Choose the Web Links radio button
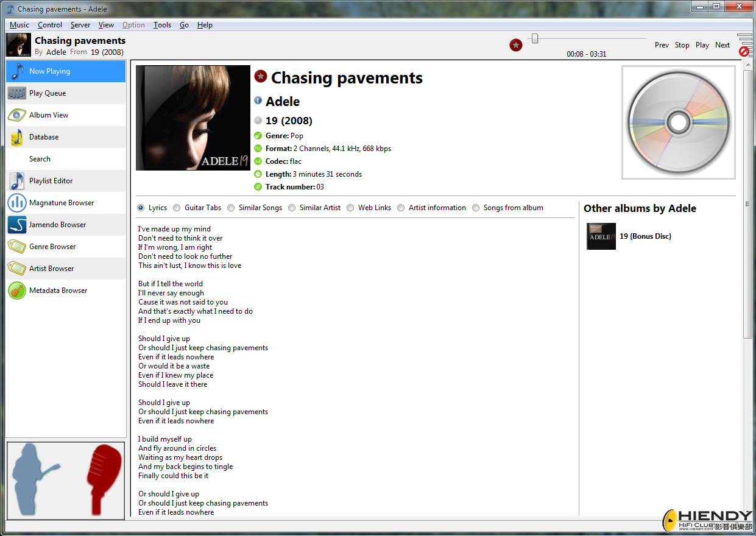This screenshot has width=756, height=536. (x=350, y=208)
